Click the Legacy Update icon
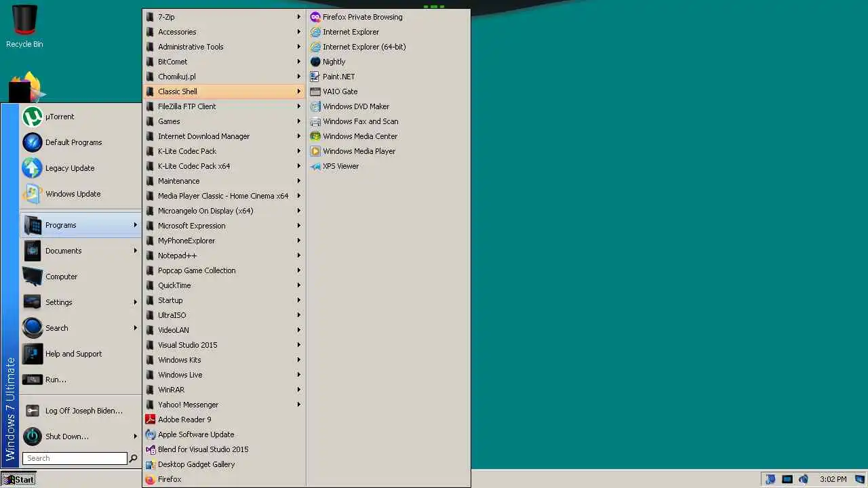Viewport: 868px width, 488px height. [33, 168]
